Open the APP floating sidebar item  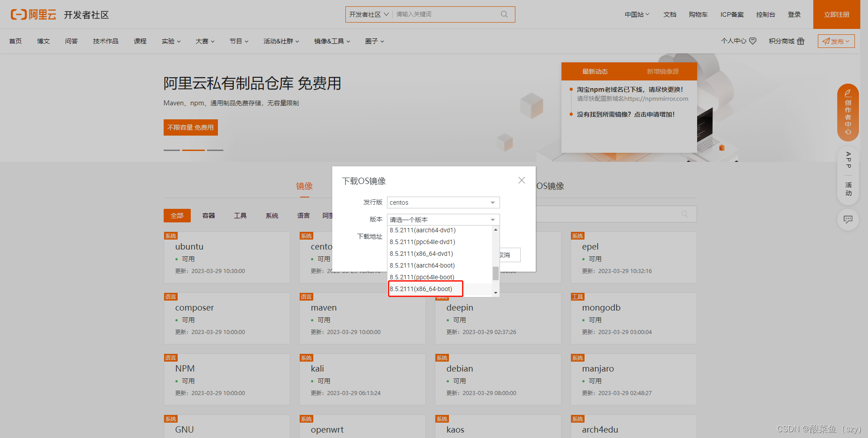[848, 160]
